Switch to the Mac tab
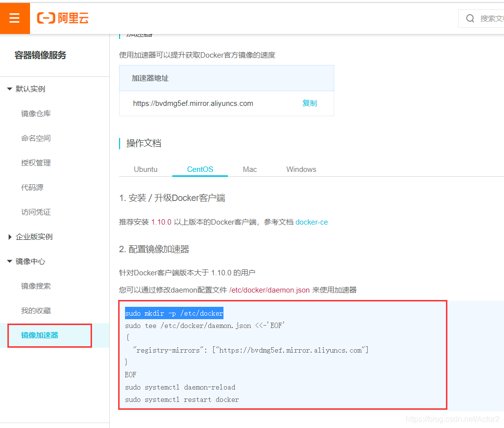This screenshot has height=428, width=504. [250, 169]
